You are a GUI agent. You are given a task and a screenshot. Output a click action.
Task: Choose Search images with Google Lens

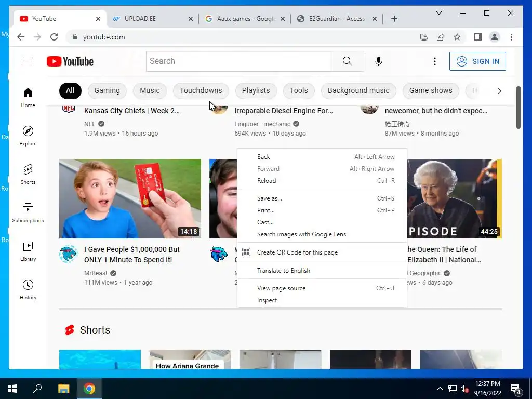322,234
